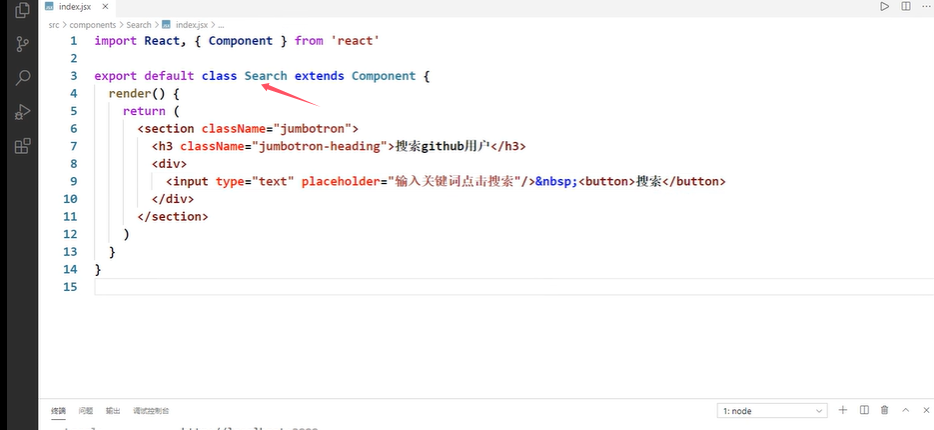Click line number 15 in the gutter
Viewport: 934px width, 430px height.
pos(70,287)
